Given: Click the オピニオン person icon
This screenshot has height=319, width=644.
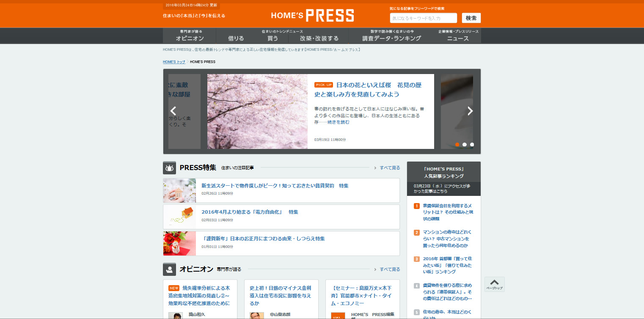Looking at the screenshot, I should (169, 269).
